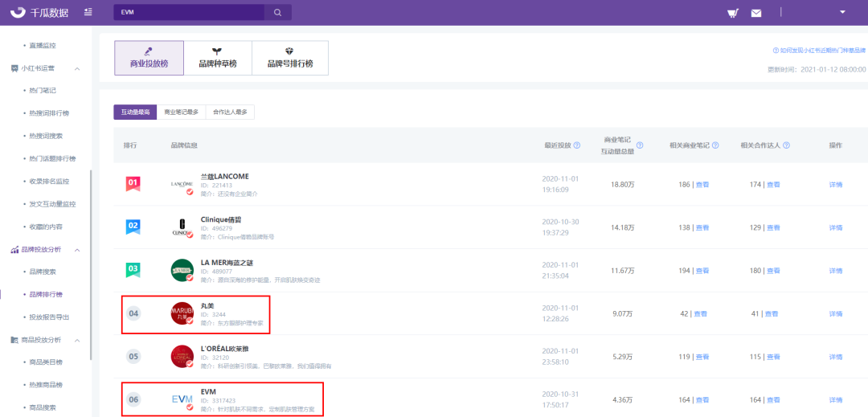The width and height of the screenshot is (868, 417).
Task: View L'ORÉAL欧莱雅 related partner influencers (115)
Action: 773,358
